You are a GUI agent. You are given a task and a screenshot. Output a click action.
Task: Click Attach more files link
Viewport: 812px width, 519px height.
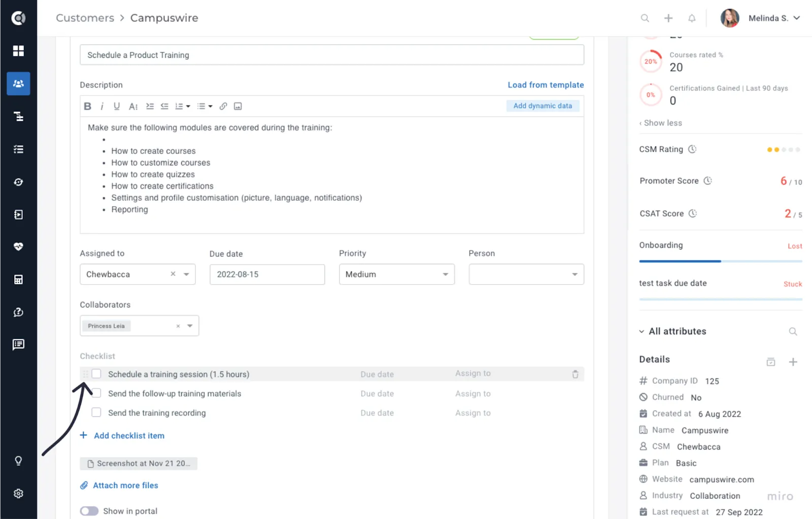coord(119,486)
